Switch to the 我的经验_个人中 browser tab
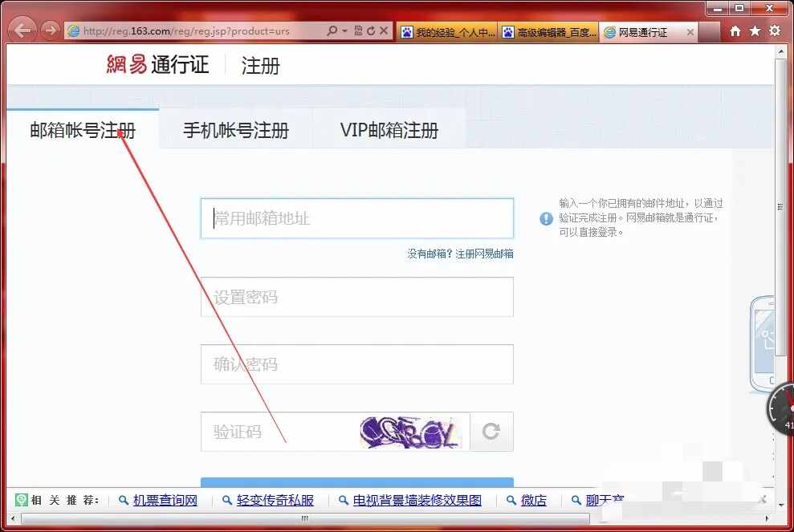Image resolution: width=794 pixels, height=532 pixels. (x=447, y=32)
